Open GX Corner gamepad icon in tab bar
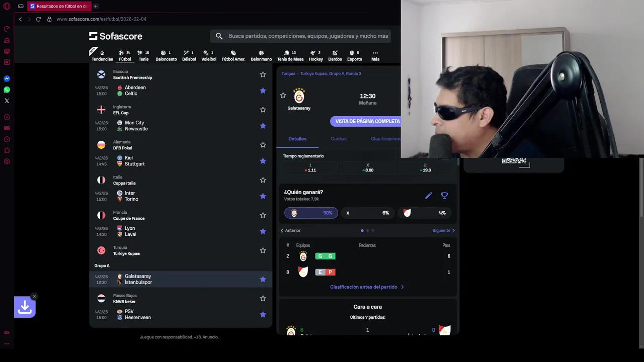This screenshot has height=362, width=644. tap(21, 6)
